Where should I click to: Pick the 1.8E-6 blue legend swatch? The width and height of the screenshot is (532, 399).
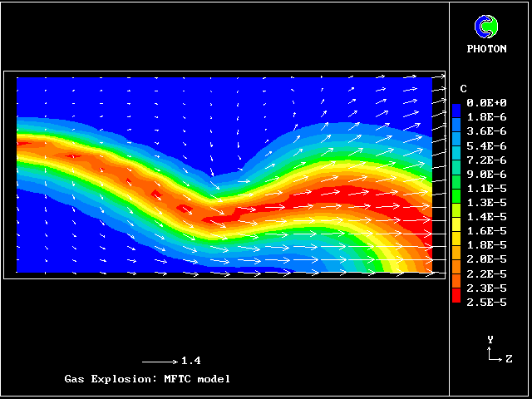point(457,117)
